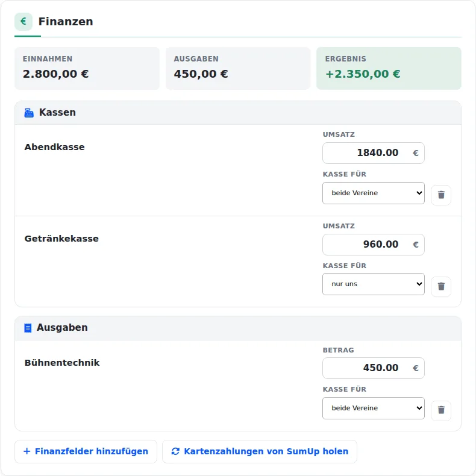Click the Bühnentechnik row label
Viewport: 476px width, 476px height.
coord(62,363)
